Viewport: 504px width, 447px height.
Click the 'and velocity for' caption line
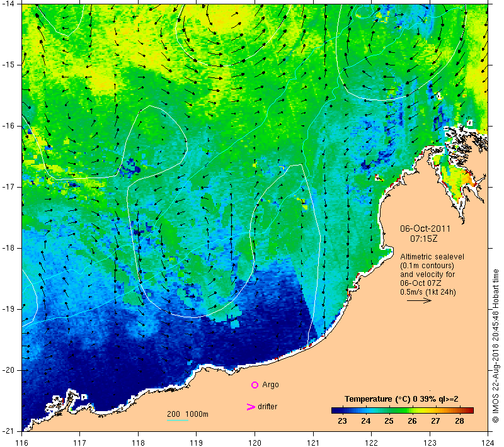[x=428, y=274]
